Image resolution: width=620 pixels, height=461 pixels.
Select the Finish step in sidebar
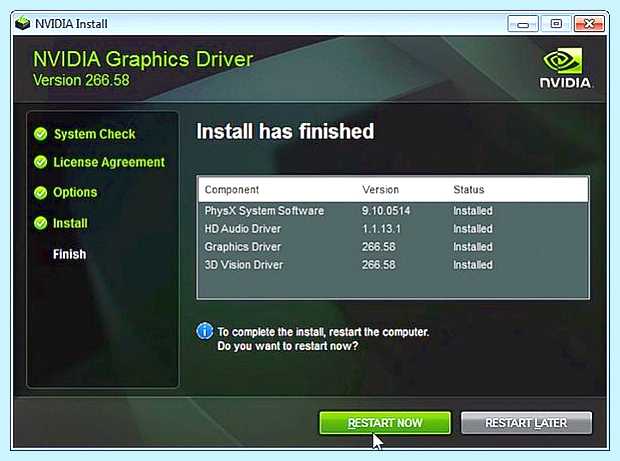point(70,254)
